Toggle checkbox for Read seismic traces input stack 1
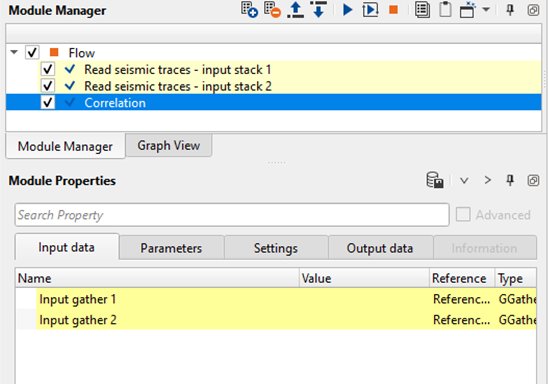Screen dimensions: 548x384 [x=48, y=69]
